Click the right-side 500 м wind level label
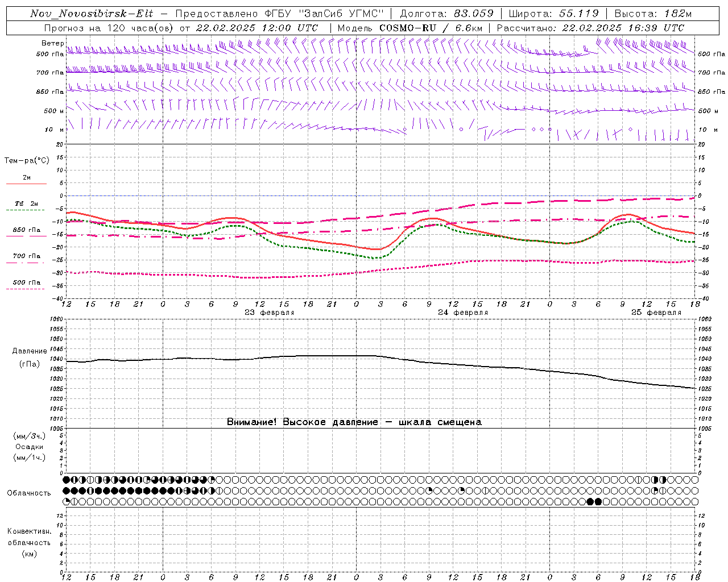 pyautogui.click(x=708, y=111)
